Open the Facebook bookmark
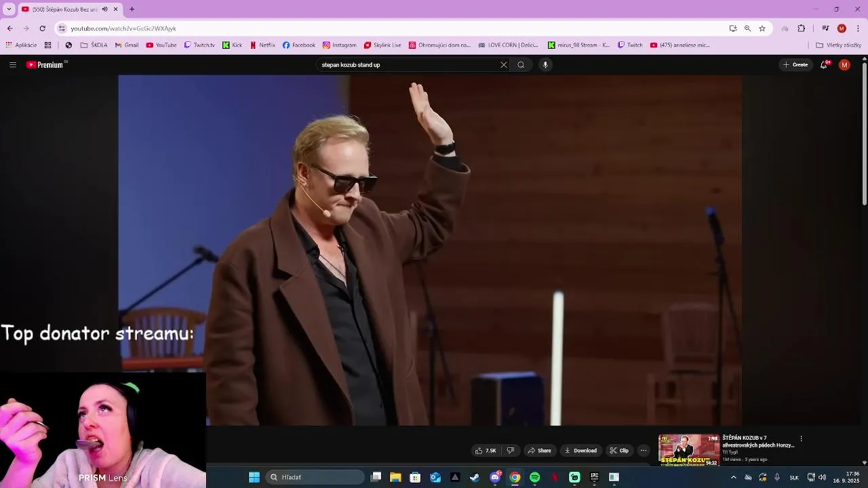Screen dimensions: 868x488 (299, 45)
